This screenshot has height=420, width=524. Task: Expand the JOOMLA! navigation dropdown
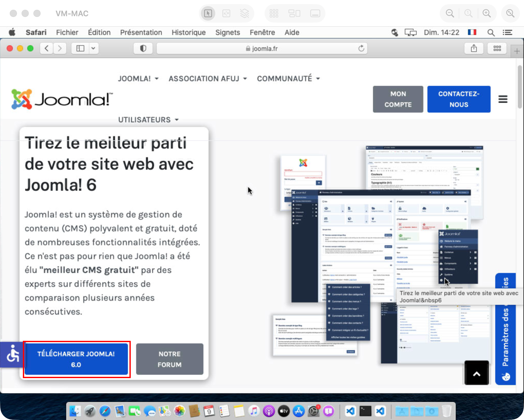(x=138, y=79)
